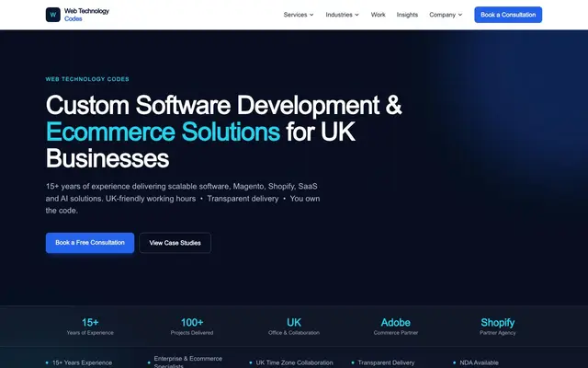Click the Shopify Partner Agency stat

click(498, 327)
